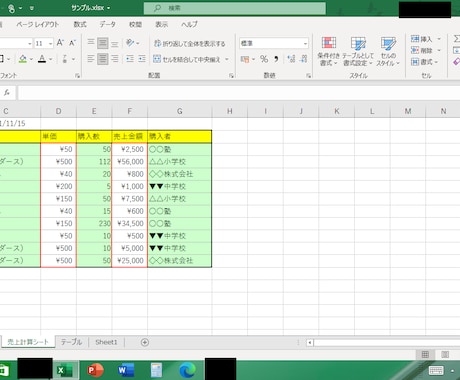Apply top vertical alignment
The image size is (460, 380).
91,43
